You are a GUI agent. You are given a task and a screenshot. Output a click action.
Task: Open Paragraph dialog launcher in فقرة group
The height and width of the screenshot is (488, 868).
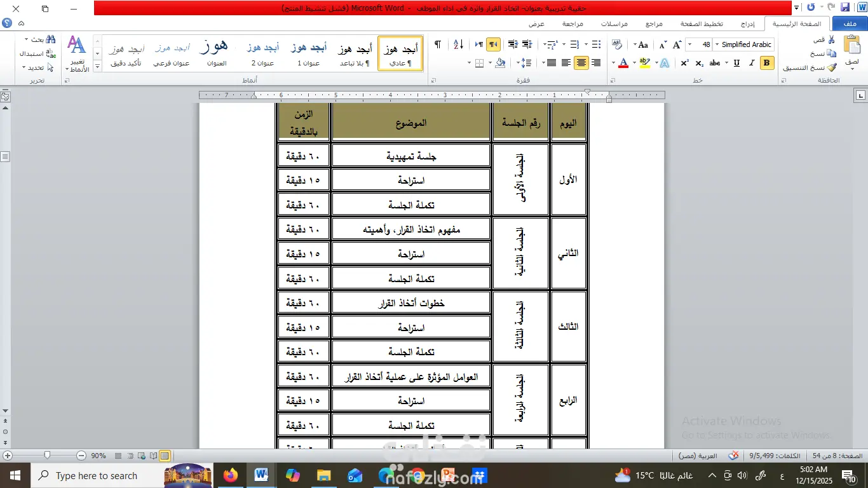click(x=433, y=81)
